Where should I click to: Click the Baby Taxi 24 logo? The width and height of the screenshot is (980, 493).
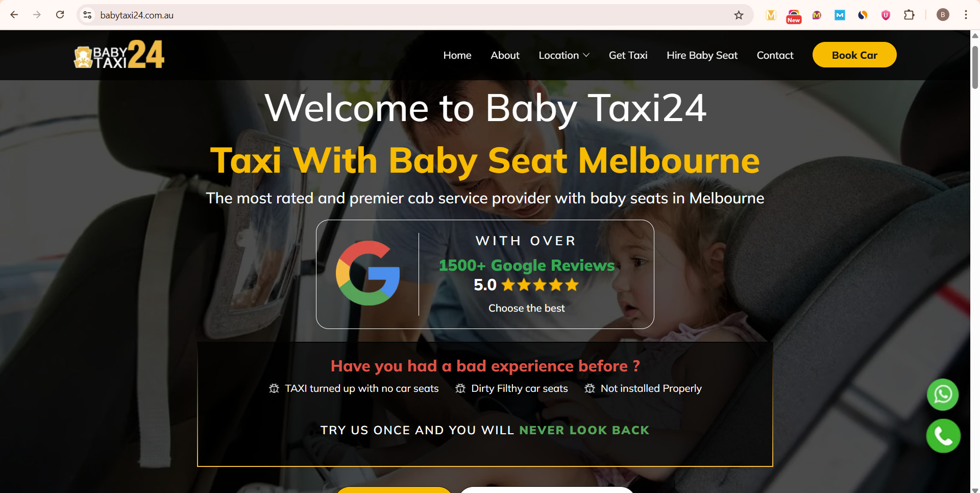click(119, 54)
